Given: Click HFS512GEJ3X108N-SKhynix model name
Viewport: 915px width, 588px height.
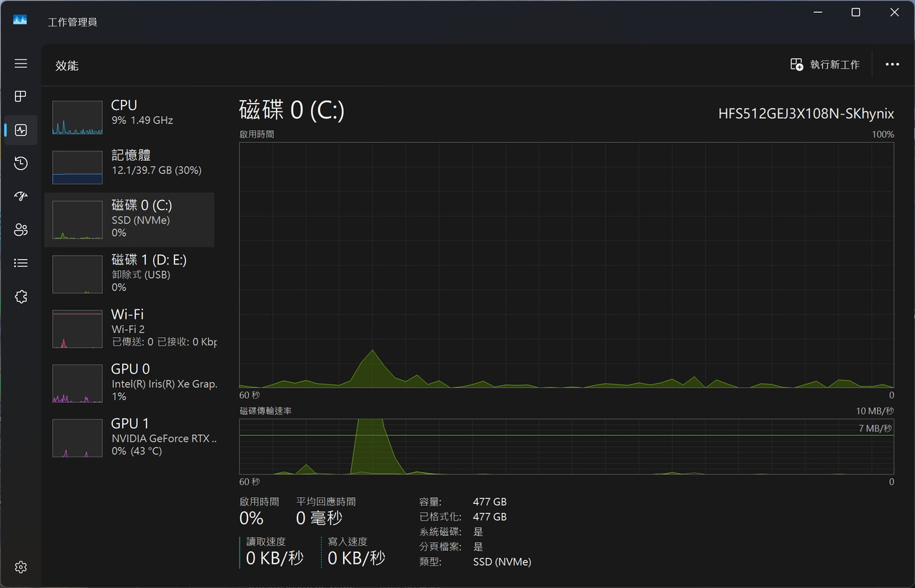Looking at the screenshot, I should coord(806,114).
